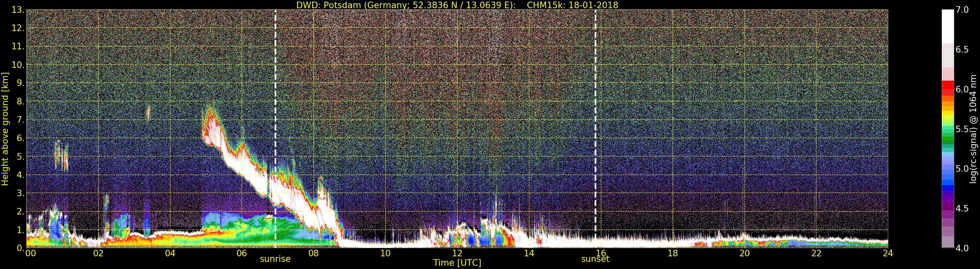Screen dimensions: 980x269
Task: Click the "Time [UTC]" axis label
Action: tap(457, 263)
